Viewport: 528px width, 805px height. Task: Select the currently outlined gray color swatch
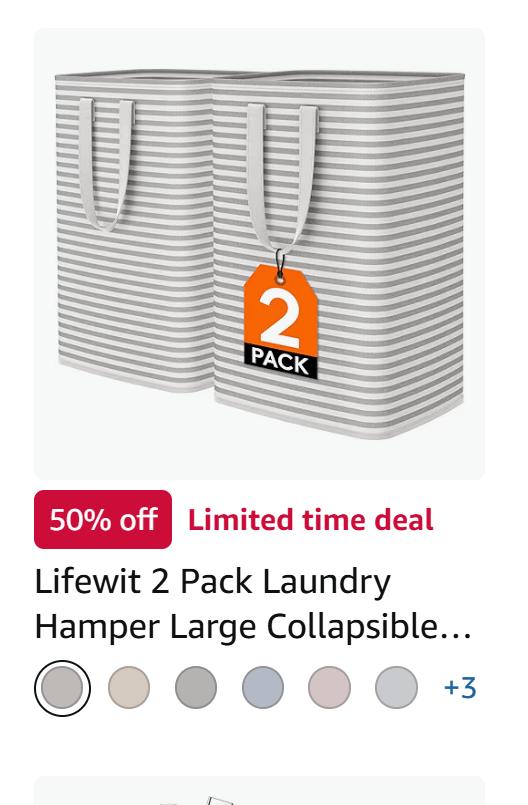62,688
